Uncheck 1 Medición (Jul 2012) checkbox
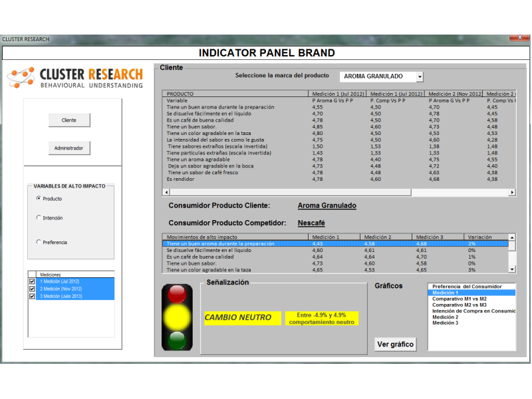532x399 pixels. point(32,281)
